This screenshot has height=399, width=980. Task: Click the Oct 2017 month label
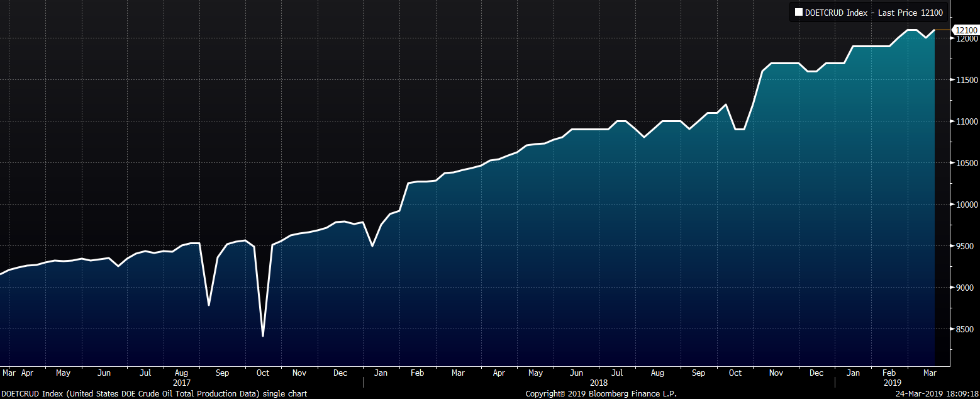point(262,373)
